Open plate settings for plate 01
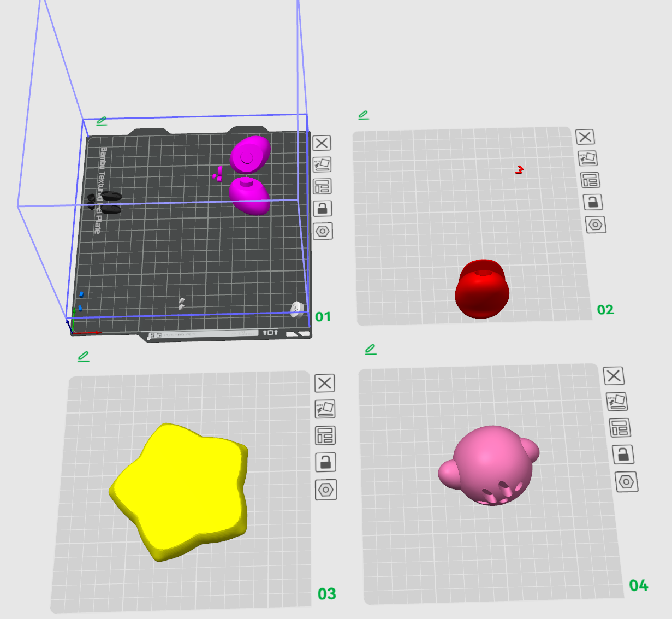This screenshot has height=619, width=672. (323, 231)
